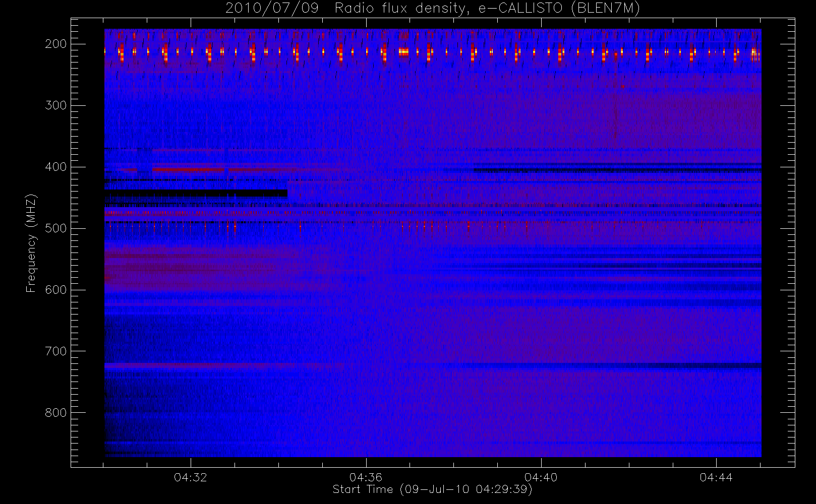Screen dimensions: 816x504
Task: Select the 400 MHz frequency axis label
Action: (x=55, y=167)
